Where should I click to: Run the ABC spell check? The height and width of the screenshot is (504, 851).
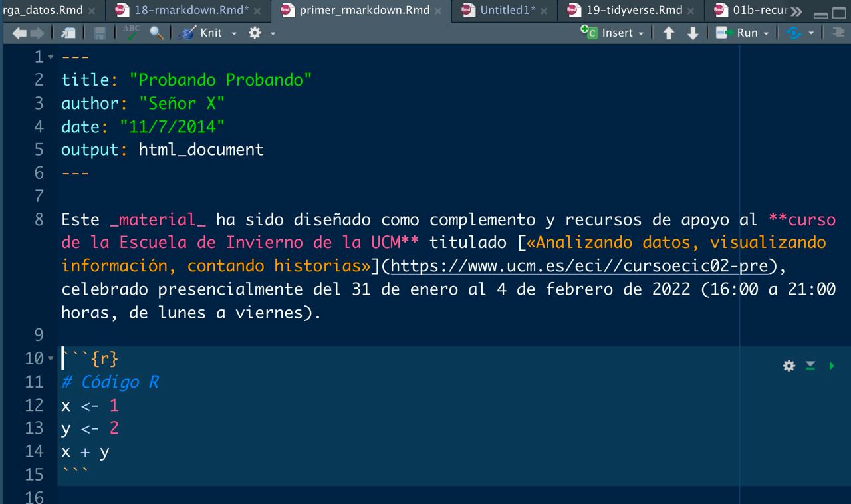tap(132, 32)
